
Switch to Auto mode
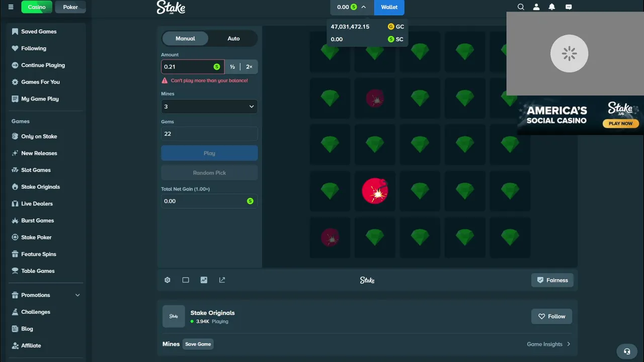pos(233,39)
